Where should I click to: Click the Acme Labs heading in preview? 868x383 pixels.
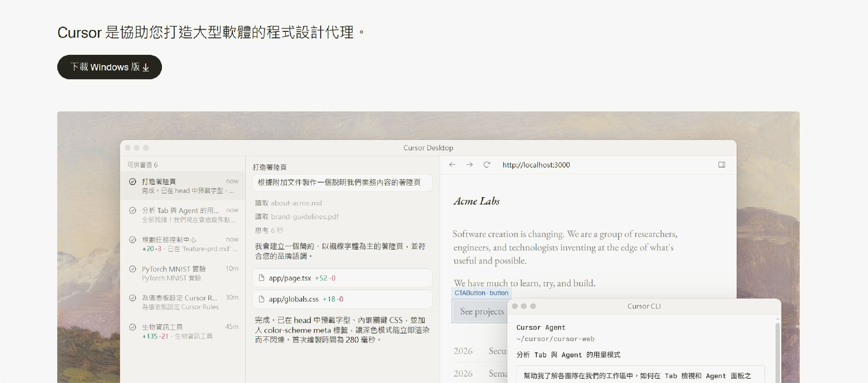(476, 201)
